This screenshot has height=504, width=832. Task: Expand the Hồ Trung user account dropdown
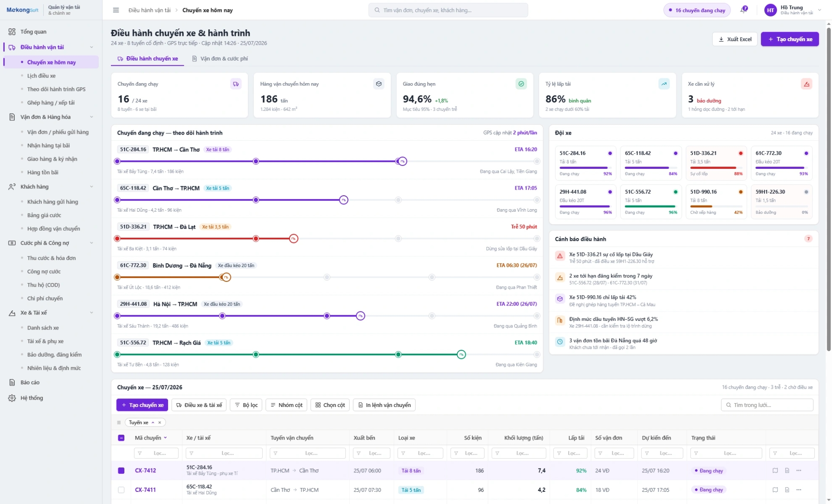[x=819, y=10]
